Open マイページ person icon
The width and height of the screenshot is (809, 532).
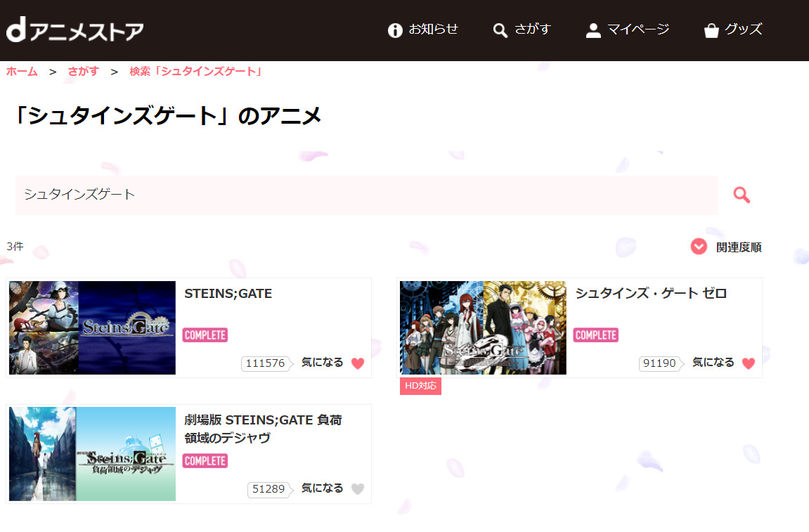point(593,30)
